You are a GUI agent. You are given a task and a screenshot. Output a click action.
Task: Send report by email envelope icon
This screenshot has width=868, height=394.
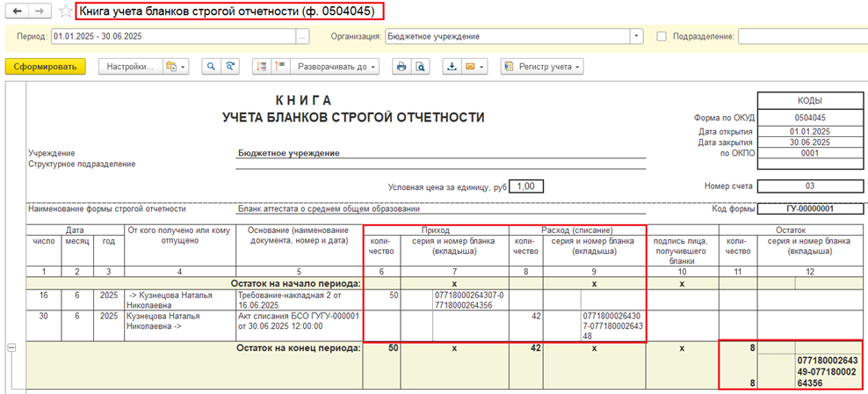[470, 67]
